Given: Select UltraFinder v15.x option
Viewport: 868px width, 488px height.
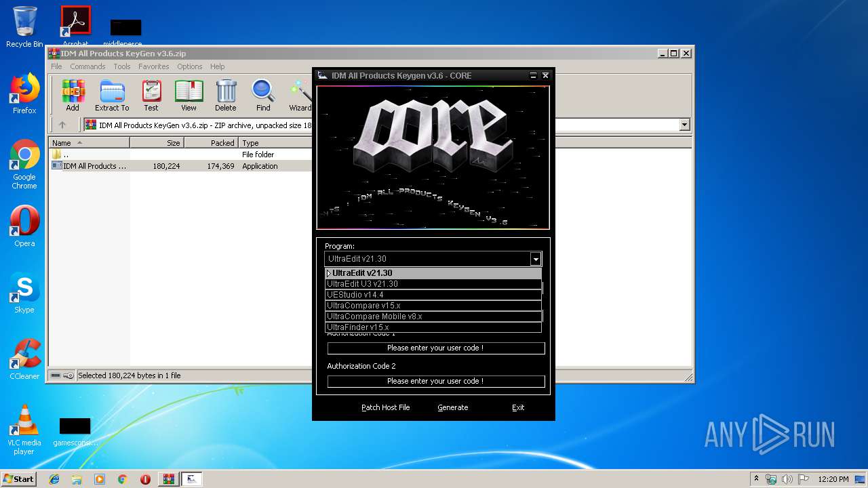Looking at the screenshot, I should [x=433, y=327].
